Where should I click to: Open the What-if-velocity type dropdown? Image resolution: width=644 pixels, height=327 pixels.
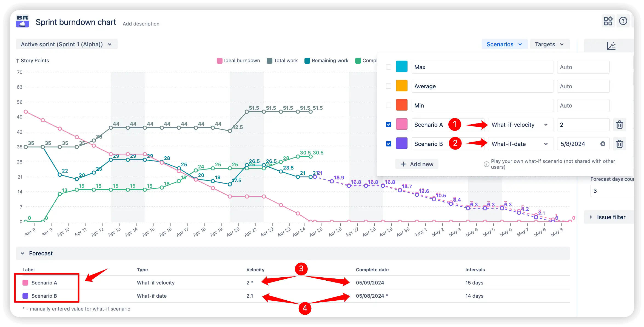[520, 125]
